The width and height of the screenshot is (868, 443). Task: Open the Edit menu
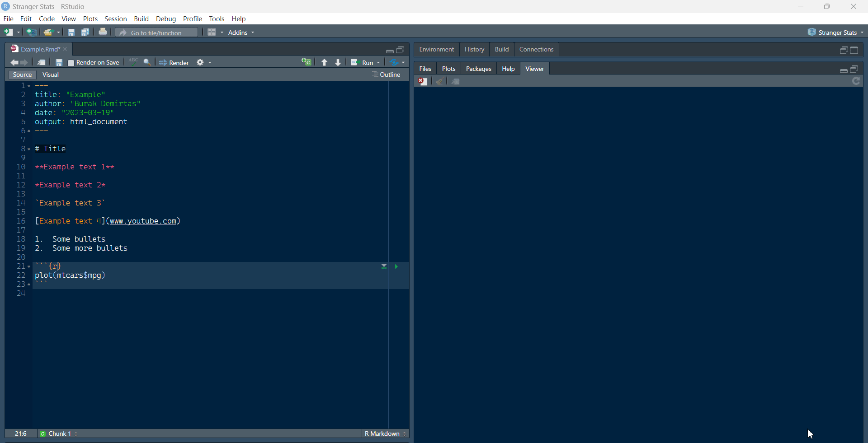(26, 19)
